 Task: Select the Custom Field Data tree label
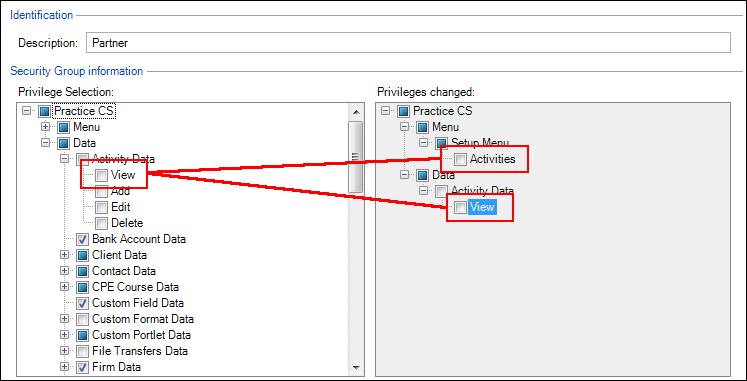(138, 303)
